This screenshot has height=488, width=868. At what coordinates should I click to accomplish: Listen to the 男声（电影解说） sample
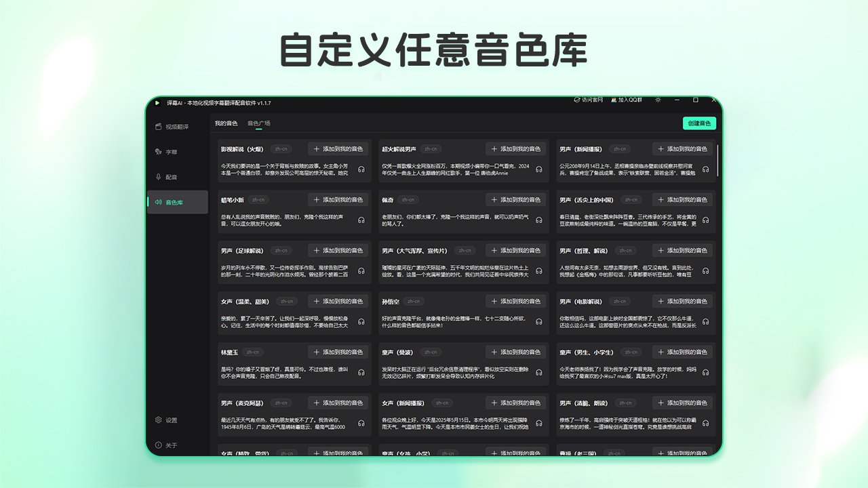point(706,322)
